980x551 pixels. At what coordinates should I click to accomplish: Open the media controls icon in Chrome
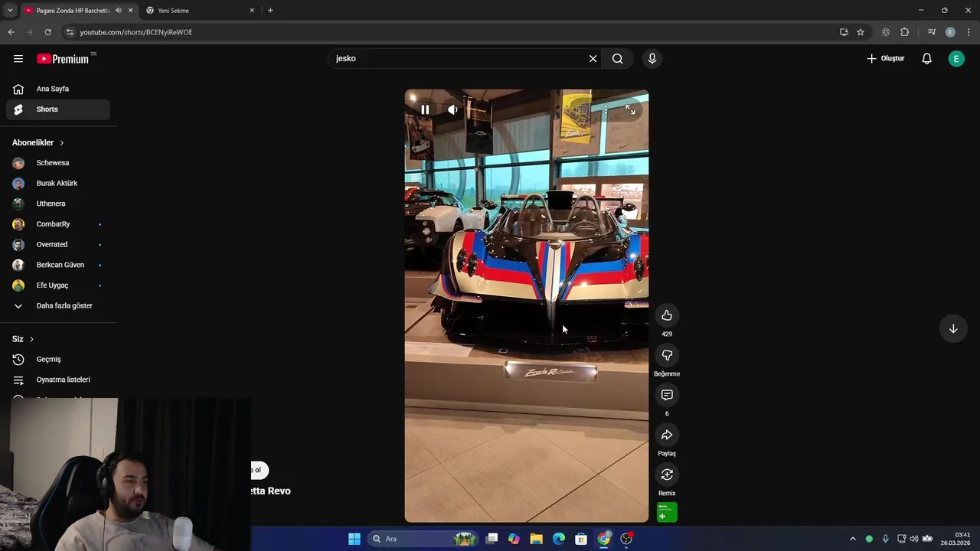pos(932,32)
